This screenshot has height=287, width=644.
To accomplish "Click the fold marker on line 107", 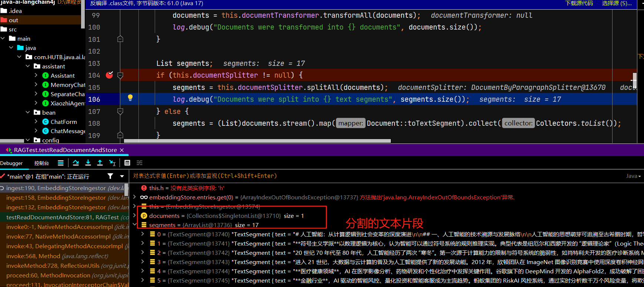I will [120, 111].
